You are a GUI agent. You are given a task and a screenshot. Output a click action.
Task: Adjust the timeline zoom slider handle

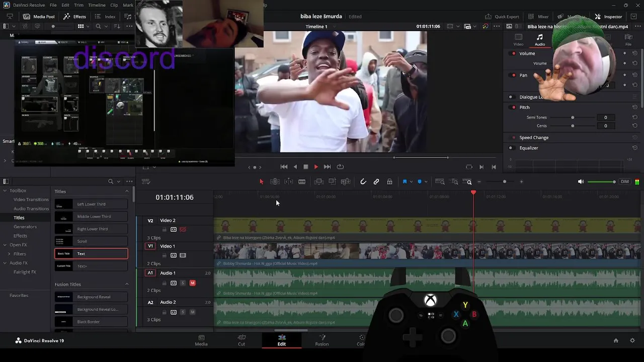coord(505,182)
